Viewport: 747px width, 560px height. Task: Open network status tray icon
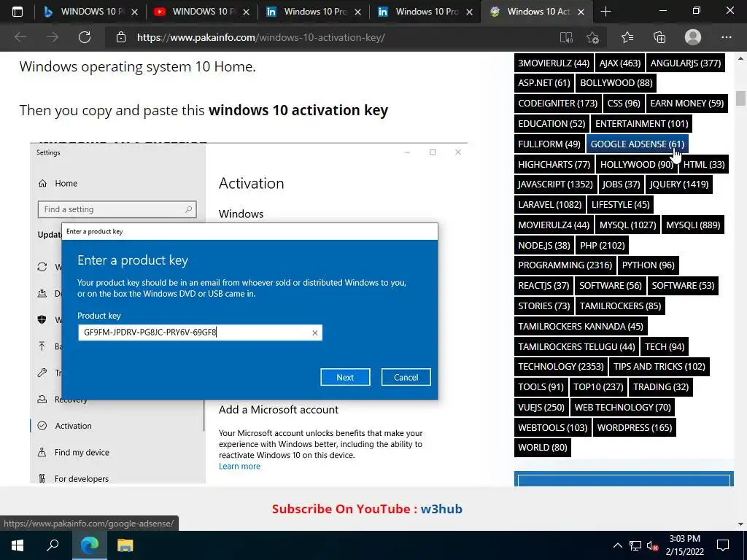point(635,545)
